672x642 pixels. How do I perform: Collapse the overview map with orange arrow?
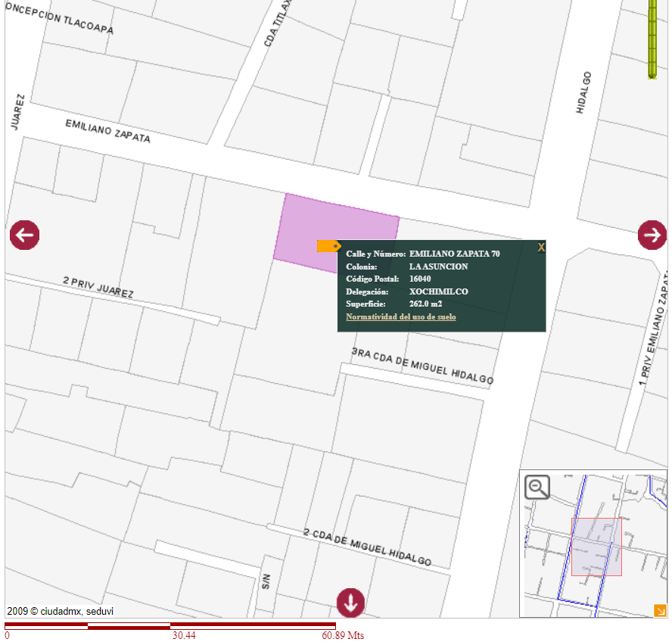660,610
